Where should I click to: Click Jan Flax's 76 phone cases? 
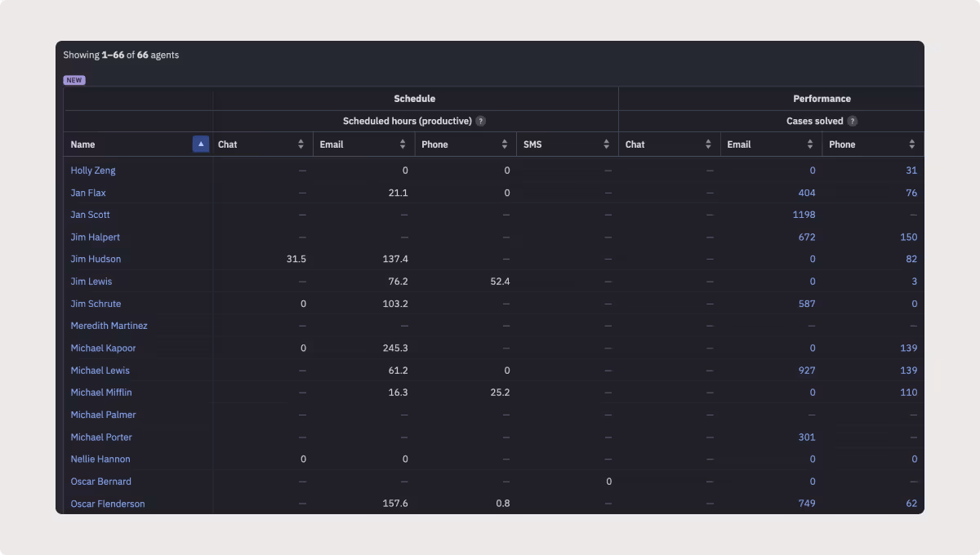[x=911, y=193]
